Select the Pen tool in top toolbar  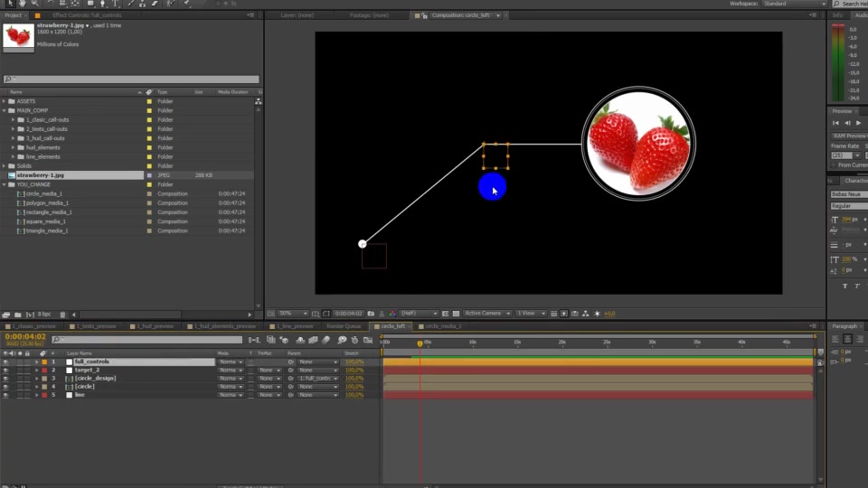(102, 4)
